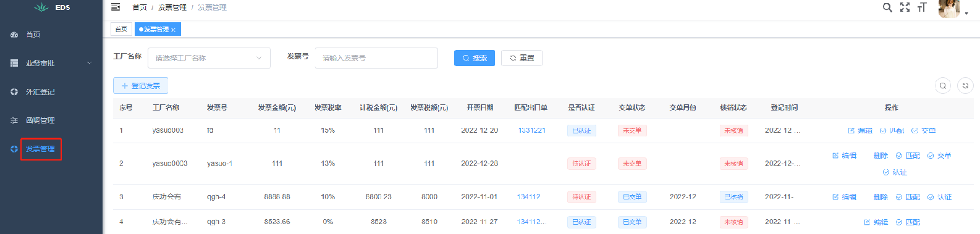Click 匹配 in the qgh-3 row
Screen dimensions: 980x234
908,222
